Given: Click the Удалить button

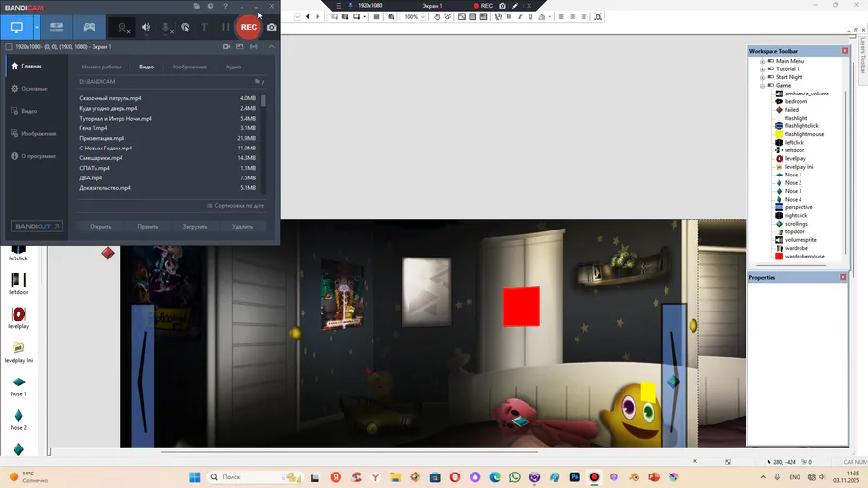Looking at the screenshot, I should (242, 227).
